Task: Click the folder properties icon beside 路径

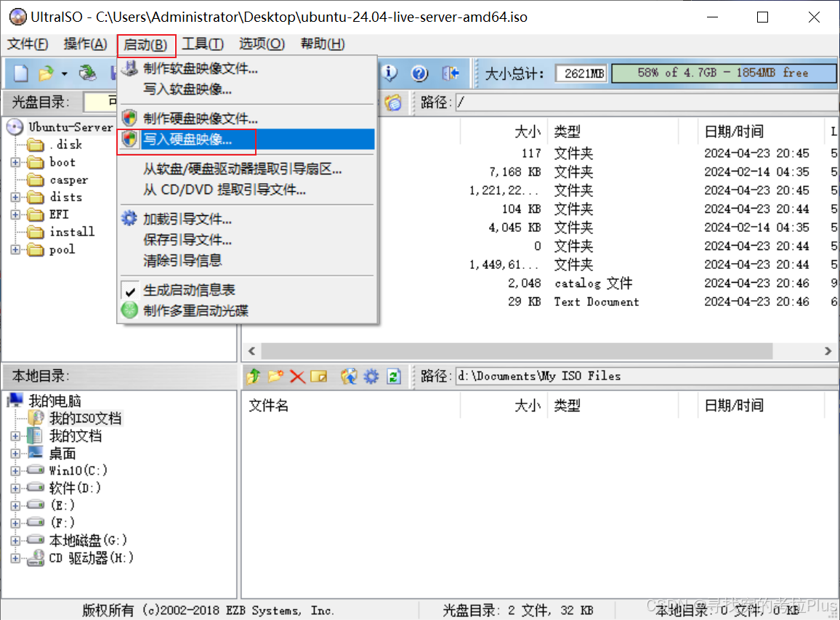Action: 392,102
